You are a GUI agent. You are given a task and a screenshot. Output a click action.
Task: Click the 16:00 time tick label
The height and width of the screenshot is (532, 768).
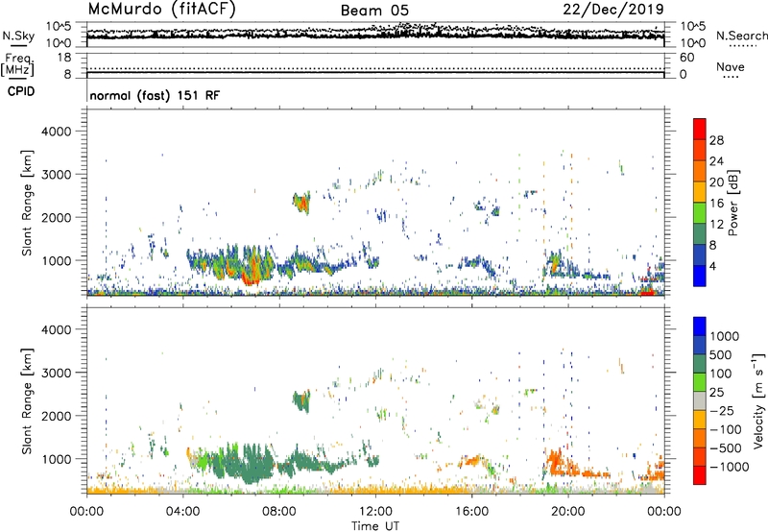[x=471, y=512]
